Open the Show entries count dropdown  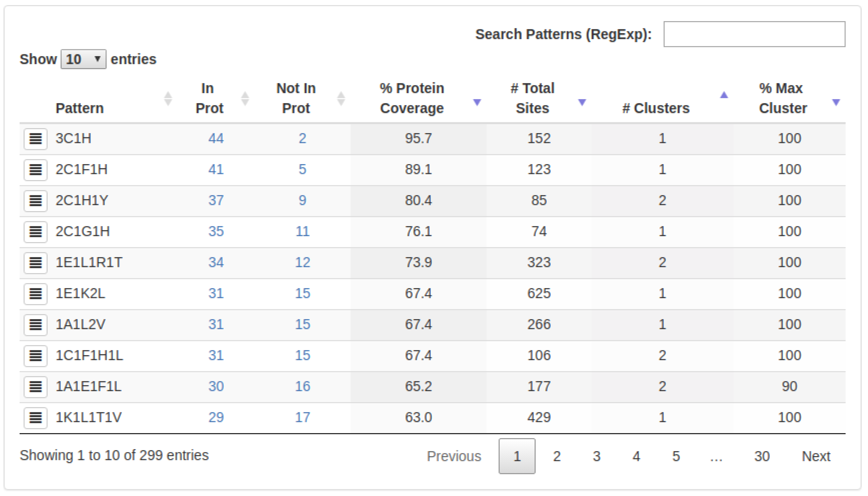83,59
